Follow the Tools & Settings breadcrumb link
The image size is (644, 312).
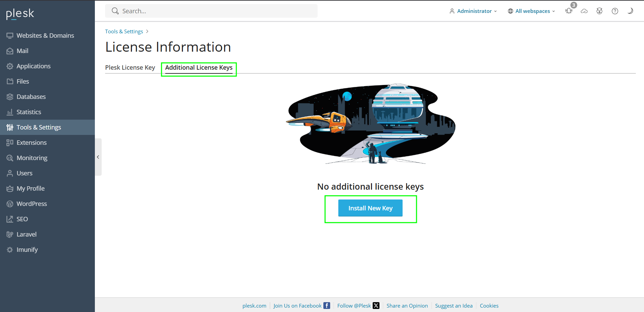click(124, 31)
